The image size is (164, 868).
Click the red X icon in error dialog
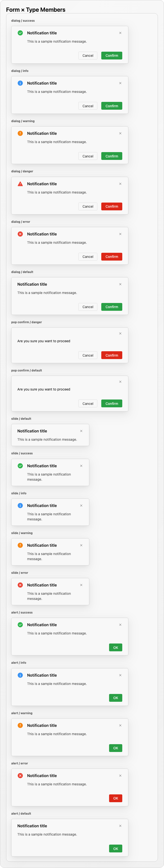[20, 234]
